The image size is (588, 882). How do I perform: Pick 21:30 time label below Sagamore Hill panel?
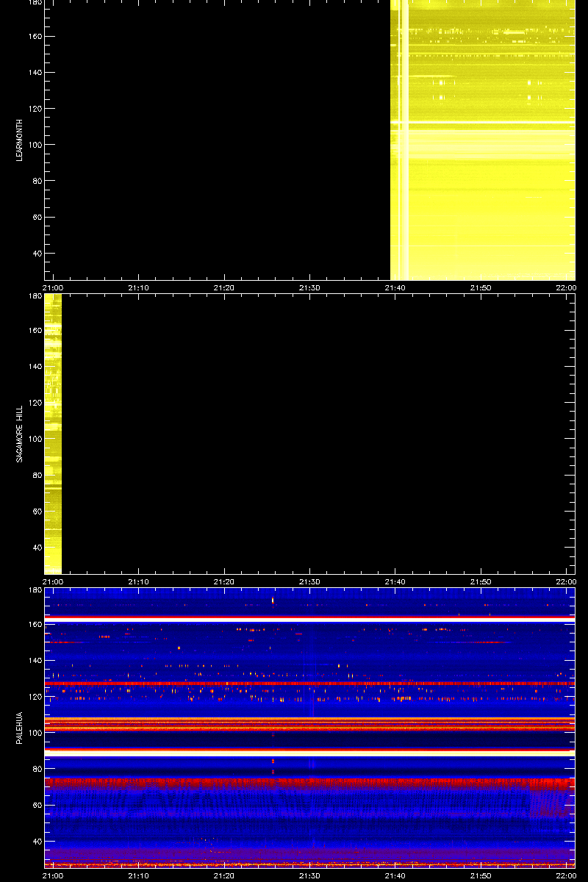click(x=309, y=581)
